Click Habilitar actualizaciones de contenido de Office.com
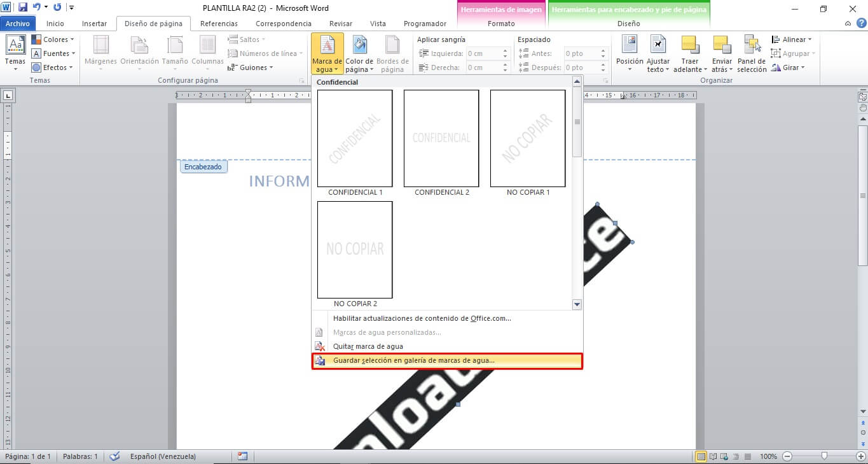Viewport: 868px width, 464px height. (x=447, y=318)
